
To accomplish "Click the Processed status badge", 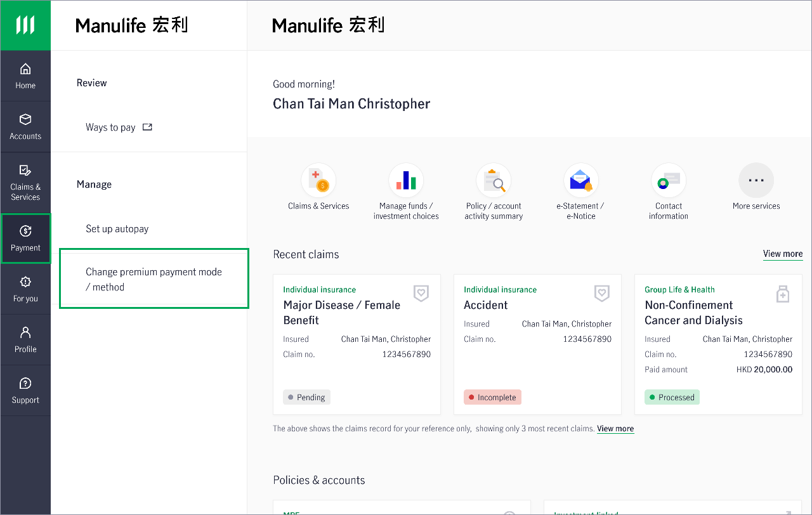I will pyautogui.click(x=672, y=398).
